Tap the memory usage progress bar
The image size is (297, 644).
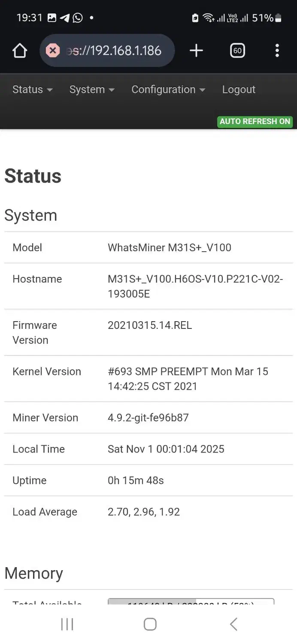[x=191, y=601]
